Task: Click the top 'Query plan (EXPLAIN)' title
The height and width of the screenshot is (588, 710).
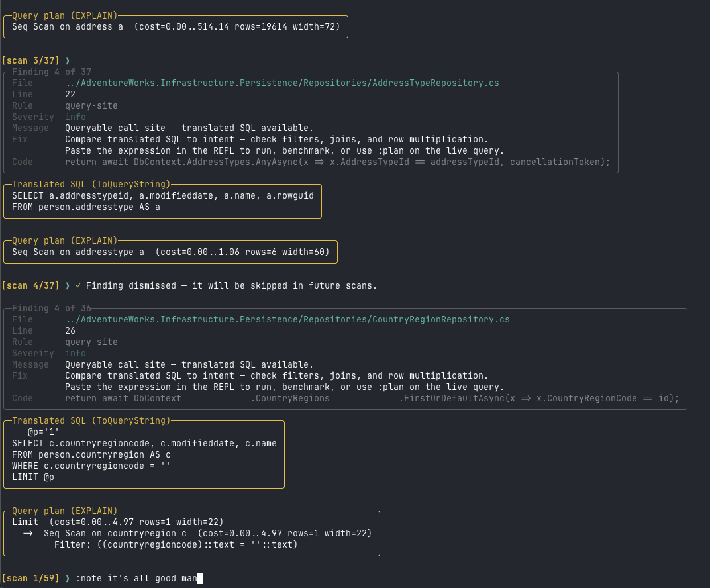Action: [x=65, y=15]
